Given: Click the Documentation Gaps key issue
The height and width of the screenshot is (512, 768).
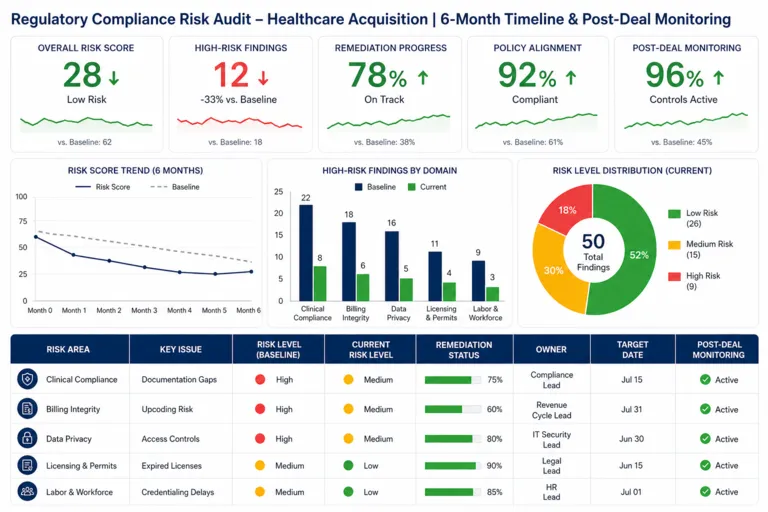Looking at the screenshot, I should 179,380.
